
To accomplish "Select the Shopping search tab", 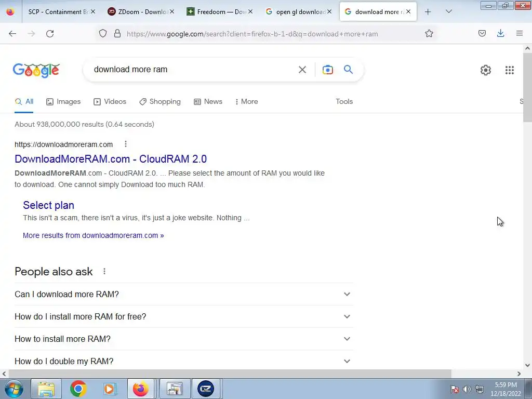I will [x=160, y=101].
